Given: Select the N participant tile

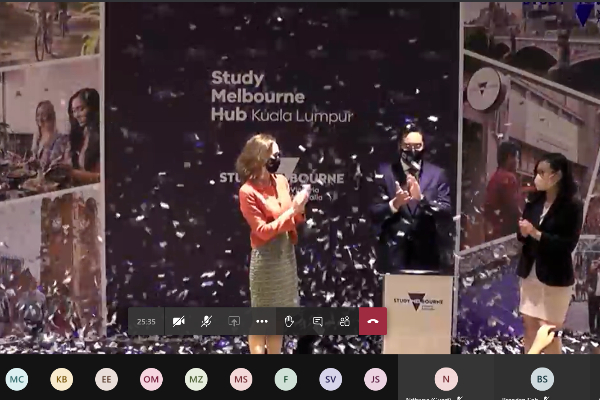Looking at the screenshot, I should pyautogui.click(x=446, y=377).
